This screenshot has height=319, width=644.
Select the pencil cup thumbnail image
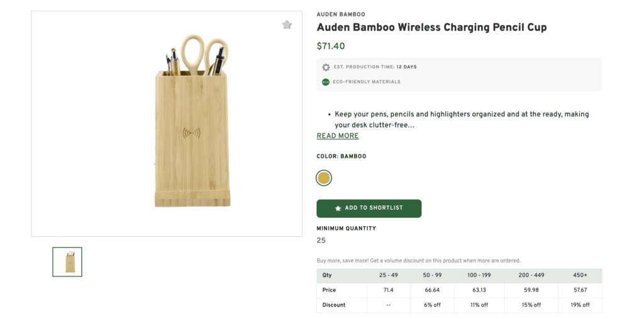(67, 262)
